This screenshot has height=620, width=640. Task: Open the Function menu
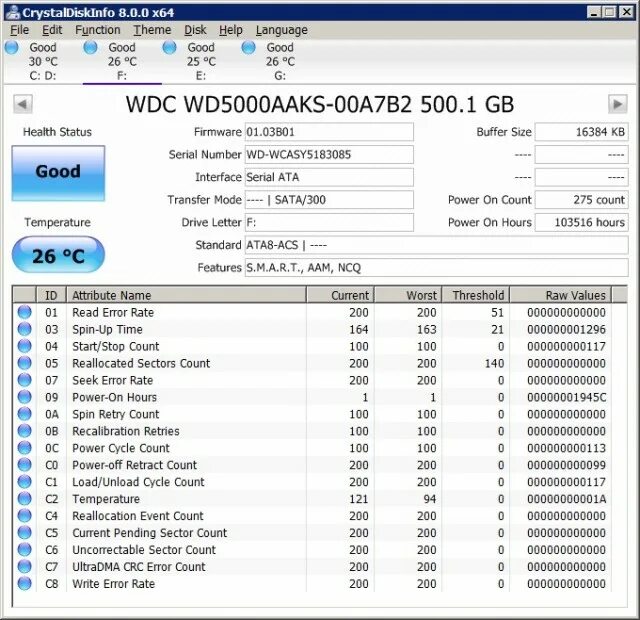[98, 30]
